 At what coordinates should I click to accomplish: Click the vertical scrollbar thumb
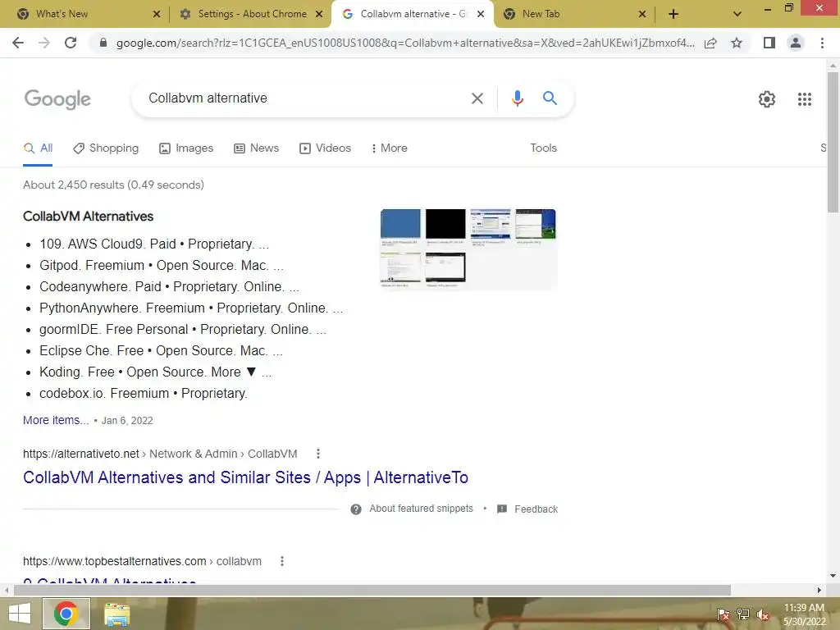(x=833, y=141)
